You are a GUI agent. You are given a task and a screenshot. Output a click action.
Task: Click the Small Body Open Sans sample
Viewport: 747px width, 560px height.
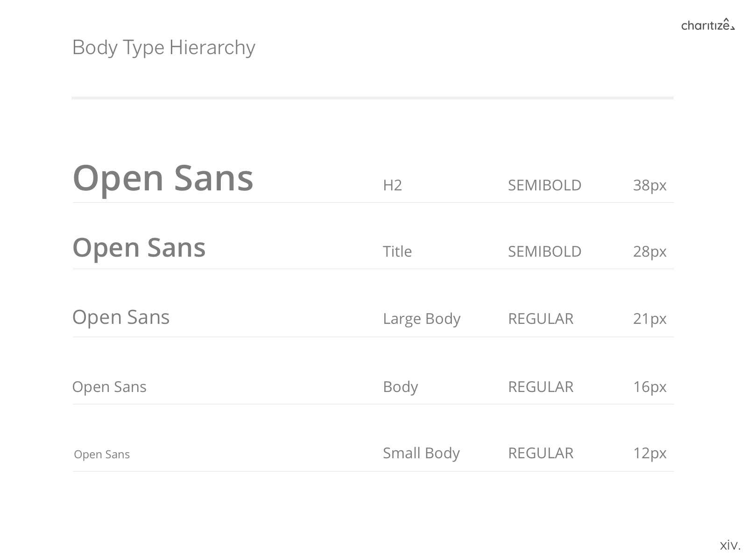coord(102,455)
